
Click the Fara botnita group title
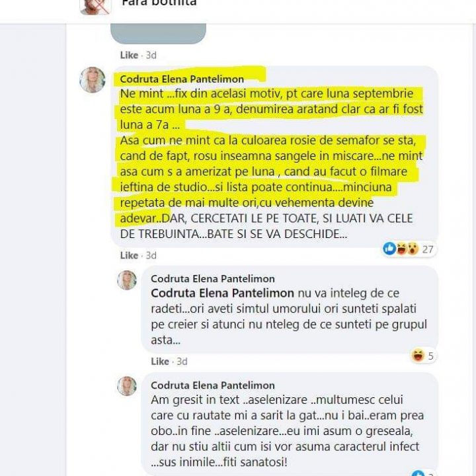point(159,3)
